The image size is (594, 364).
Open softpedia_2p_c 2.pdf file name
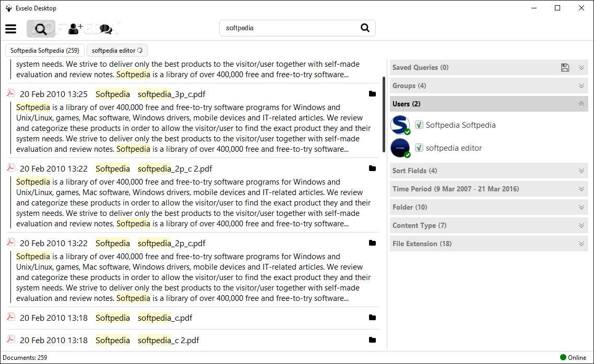point(175,168)
